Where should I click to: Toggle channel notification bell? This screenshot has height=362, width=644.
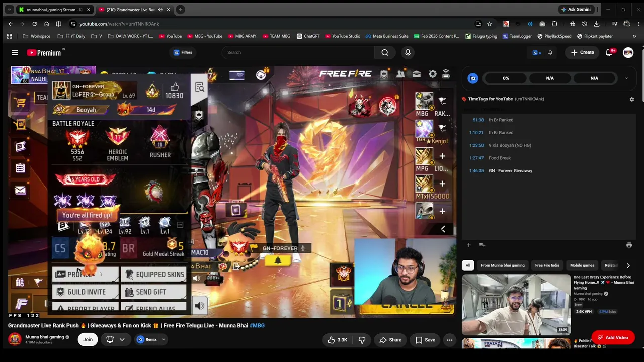point(110,340)
